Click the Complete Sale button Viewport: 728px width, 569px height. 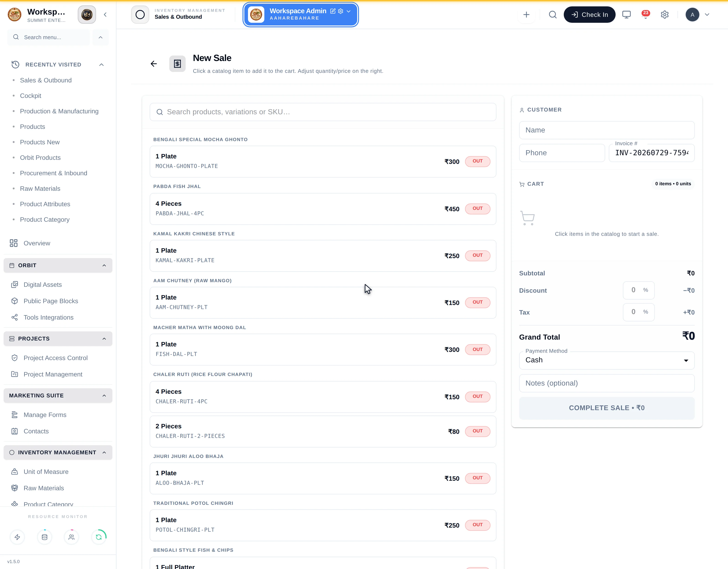tap(607, 408)
